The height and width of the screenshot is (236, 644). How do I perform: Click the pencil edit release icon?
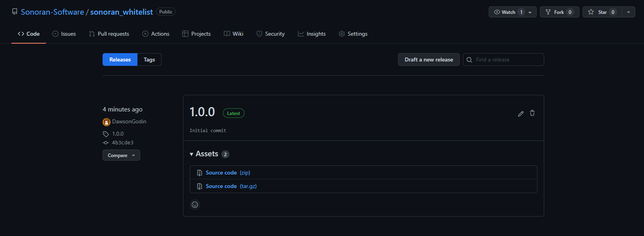[x=521, y=113]
